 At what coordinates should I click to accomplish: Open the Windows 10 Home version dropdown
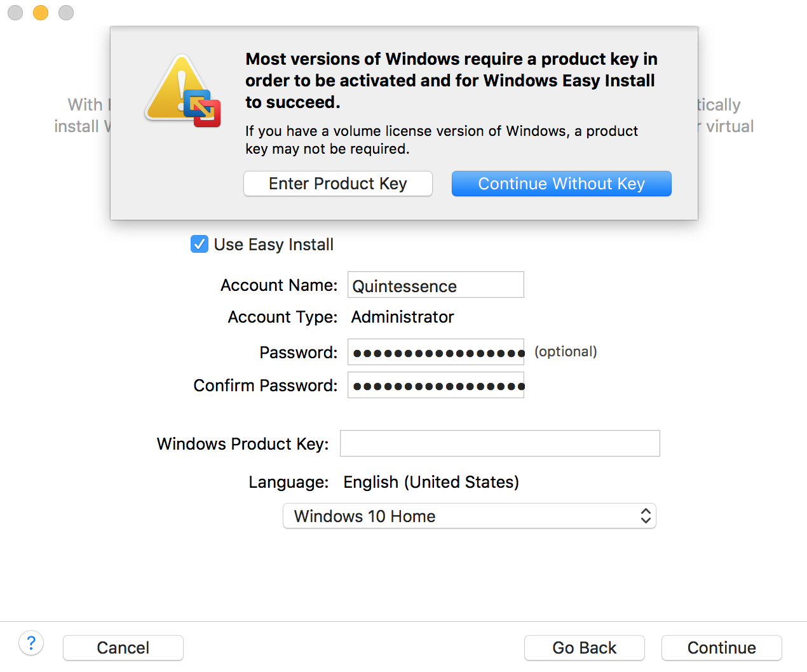click(470, 516)
